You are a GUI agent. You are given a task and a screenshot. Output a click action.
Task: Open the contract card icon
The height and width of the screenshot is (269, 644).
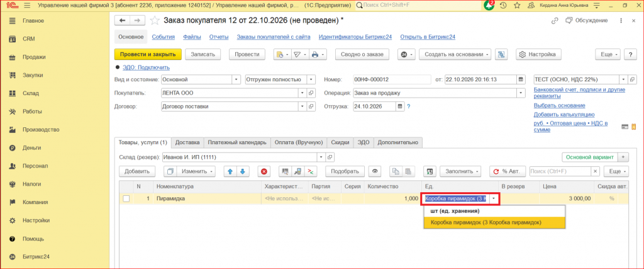(x=311, y=106)
